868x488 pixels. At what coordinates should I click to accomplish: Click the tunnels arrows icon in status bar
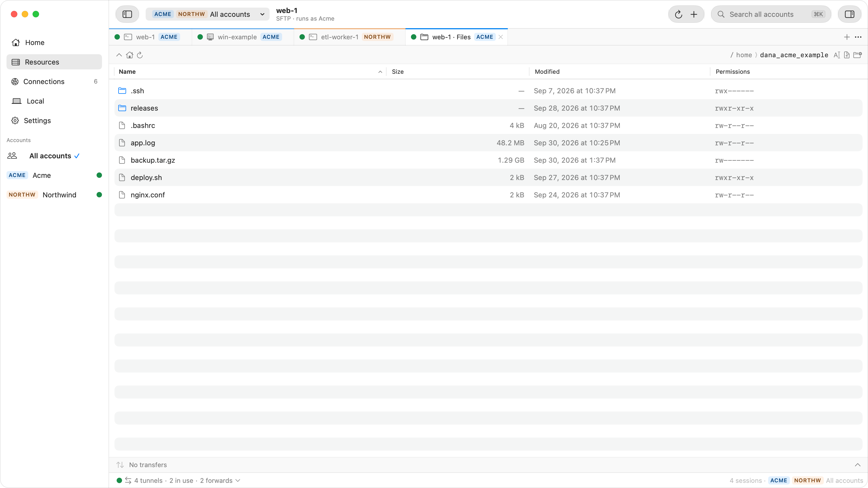[x=128, y=481]
